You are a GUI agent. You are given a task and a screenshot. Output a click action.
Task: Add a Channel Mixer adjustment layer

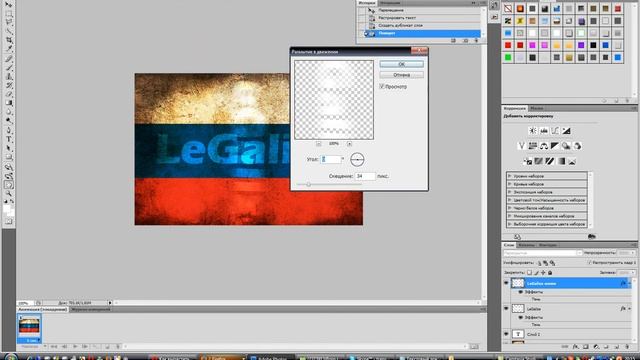click(577, 146)
